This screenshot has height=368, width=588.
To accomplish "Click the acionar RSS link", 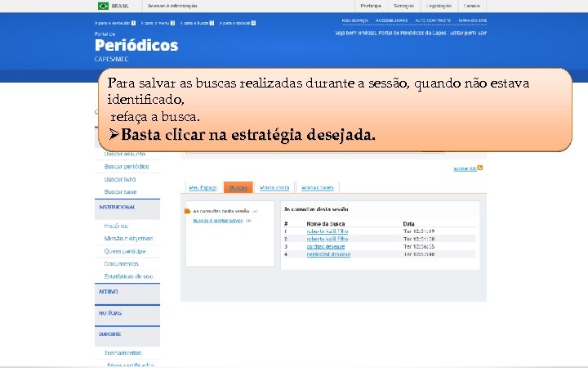I will pyautogui.click(x=465, y=168).
